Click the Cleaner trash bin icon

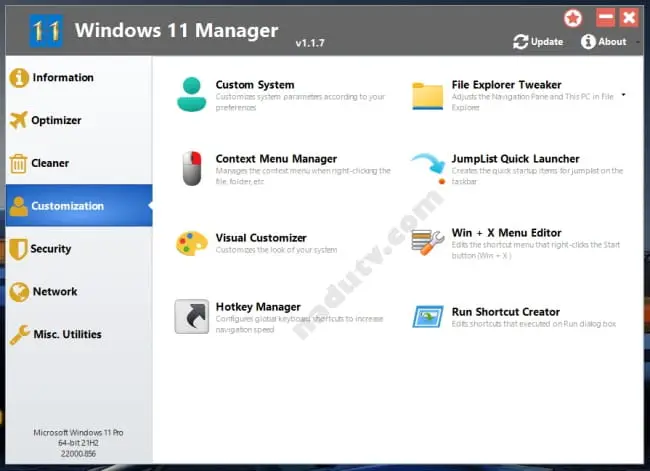[18, 163]
